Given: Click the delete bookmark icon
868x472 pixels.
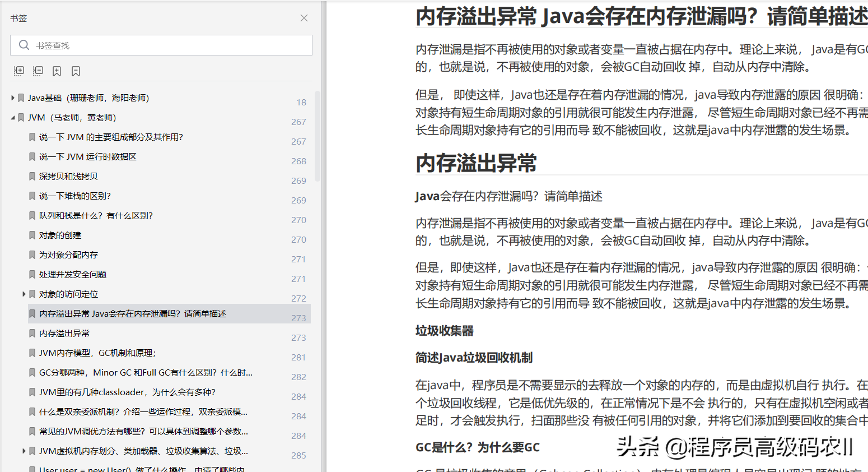Looking at the screenshot, I should coord(76,71).
